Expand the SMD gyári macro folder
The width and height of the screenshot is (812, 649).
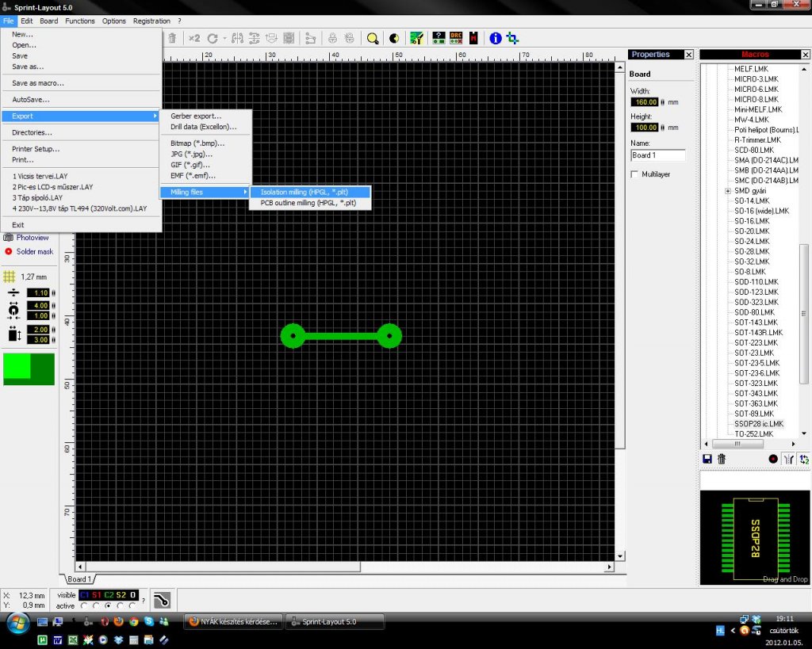727,191
